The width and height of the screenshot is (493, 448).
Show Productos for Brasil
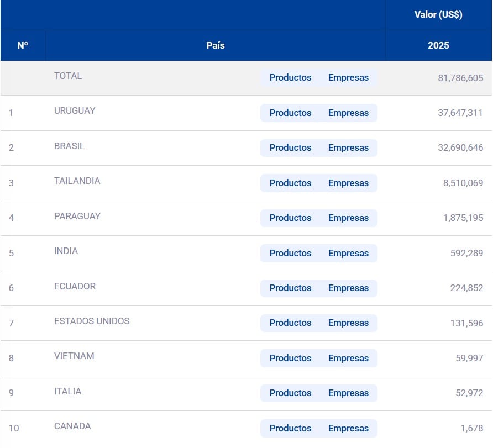290,148
